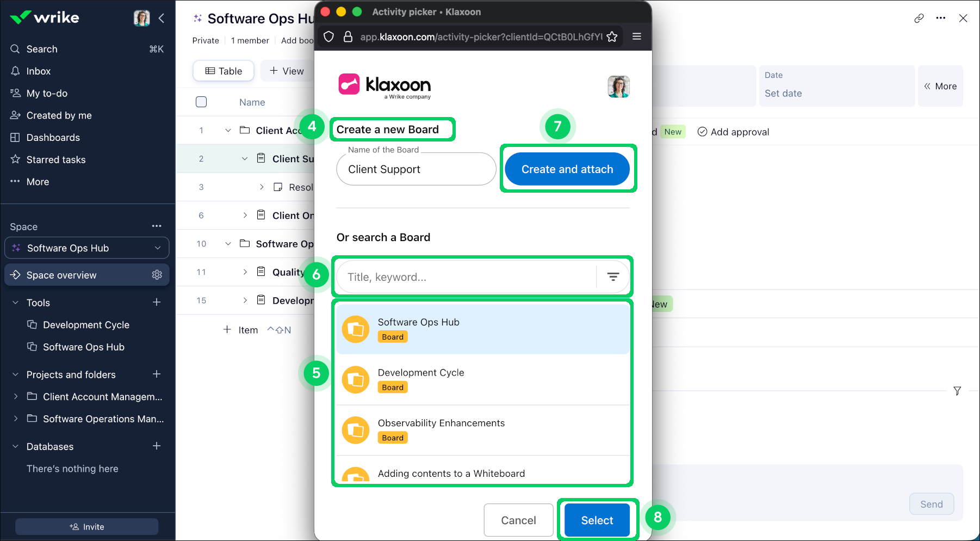Close the task panel

point(963,19)
